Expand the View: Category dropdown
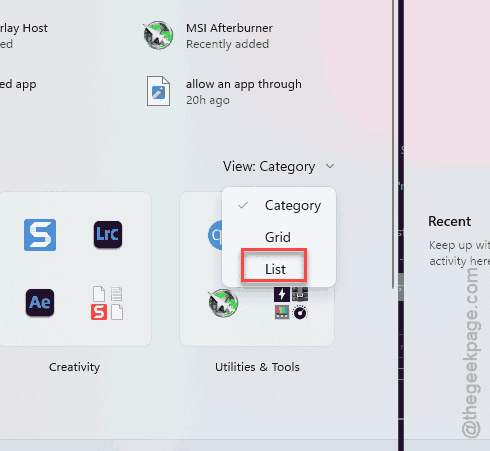The height and width of the screenshot is (451, 490). coord(279,166)
